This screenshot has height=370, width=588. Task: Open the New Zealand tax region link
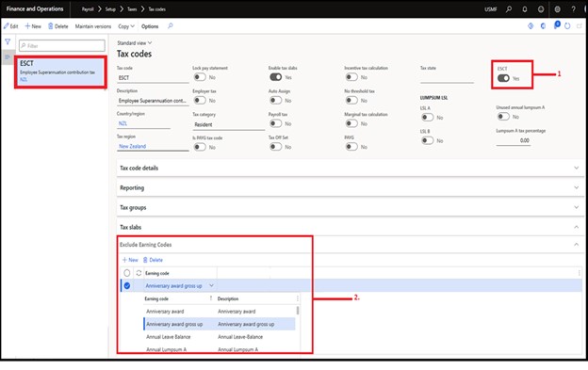[x=132, y=146]
